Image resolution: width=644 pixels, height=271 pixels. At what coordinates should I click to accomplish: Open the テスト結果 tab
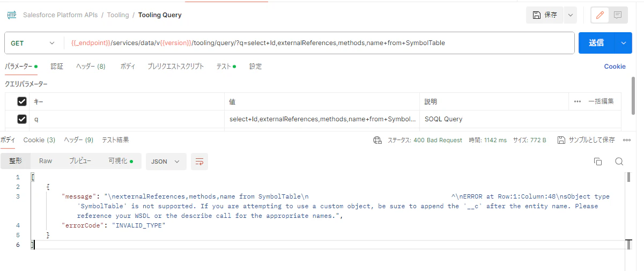point(115,140)
